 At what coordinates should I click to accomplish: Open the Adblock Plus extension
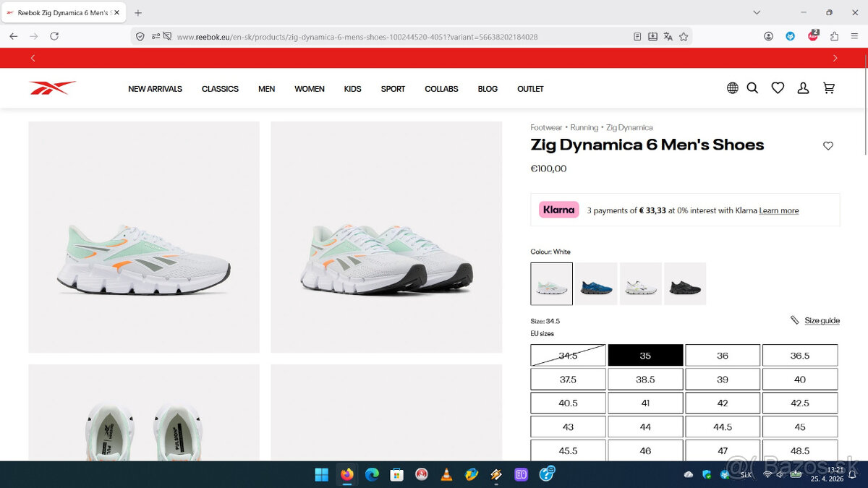813,36
